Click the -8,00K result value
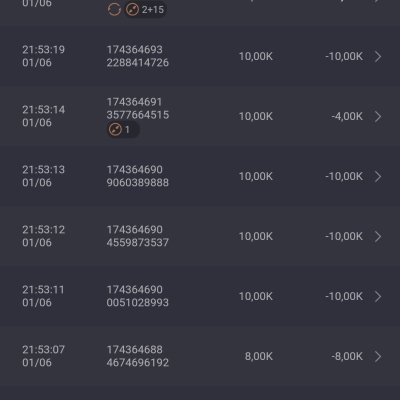 pos(347,356)
